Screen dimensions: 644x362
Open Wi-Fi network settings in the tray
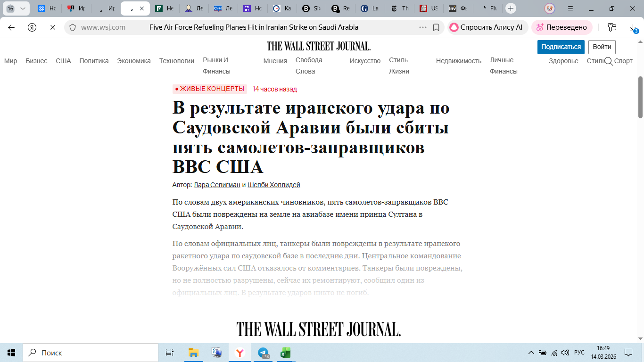click(554, 353)
